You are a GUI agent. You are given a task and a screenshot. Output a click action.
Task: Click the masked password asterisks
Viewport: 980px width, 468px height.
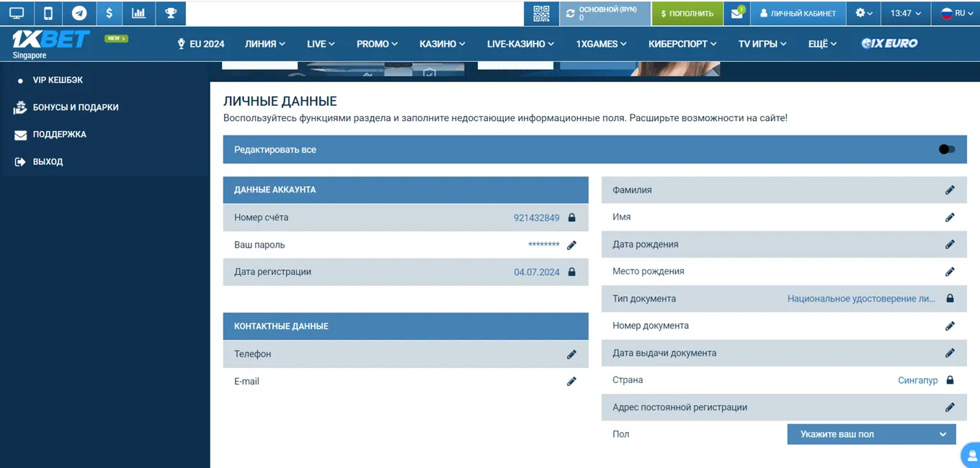(543, 246)
